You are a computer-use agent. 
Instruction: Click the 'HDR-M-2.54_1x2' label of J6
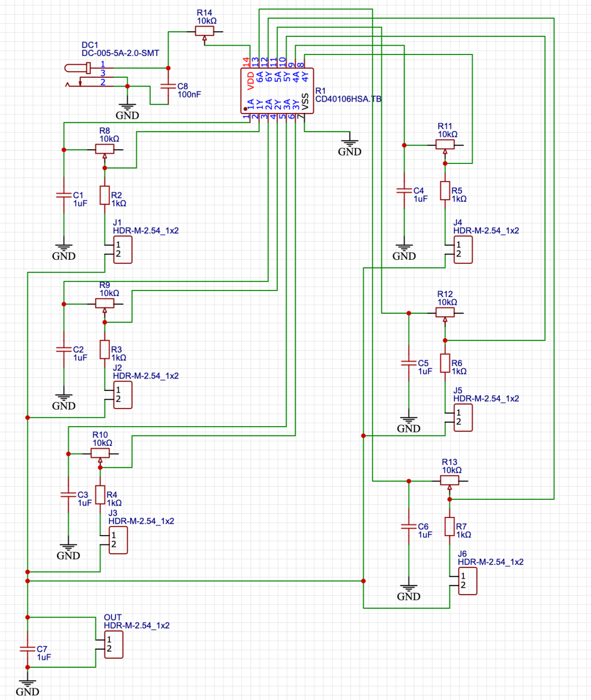click(x=490, y=562)
